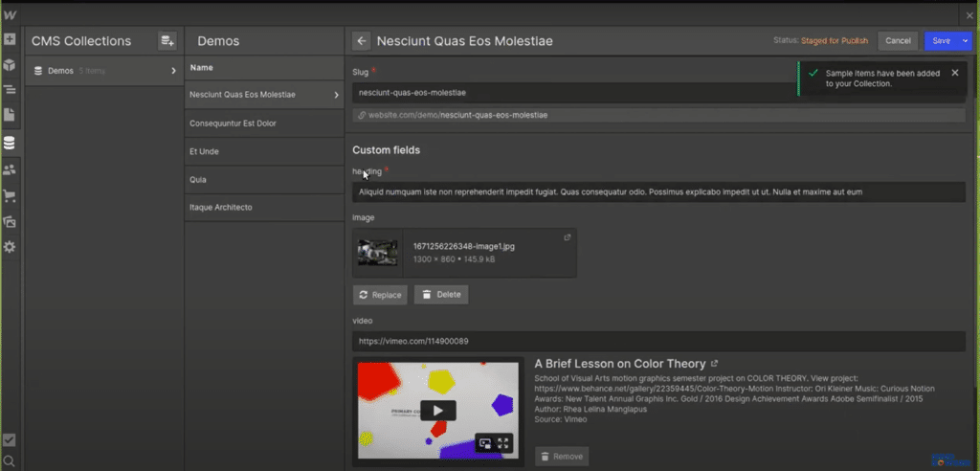
Task: Expand the Demos collection chevron
Action: pos(173,71)
